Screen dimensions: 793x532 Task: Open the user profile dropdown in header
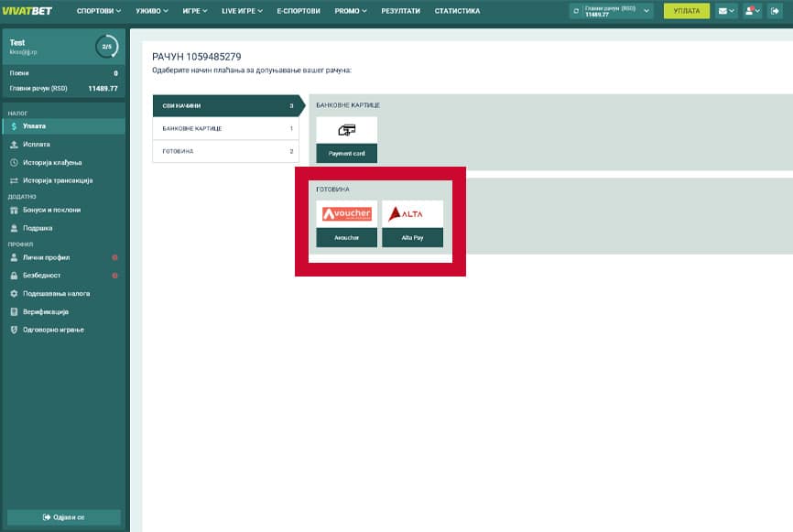click(753, 11)
